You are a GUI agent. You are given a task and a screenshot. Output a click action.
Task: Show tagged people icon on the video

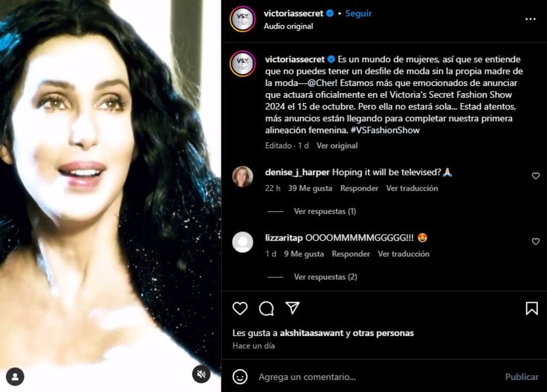click(x=15, y=376)
